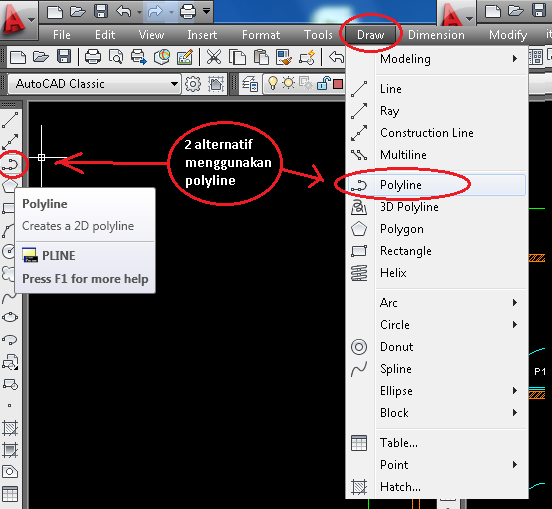552x509 pixels.
Task: Open the Dimension menu
Action: coord(436,35)
